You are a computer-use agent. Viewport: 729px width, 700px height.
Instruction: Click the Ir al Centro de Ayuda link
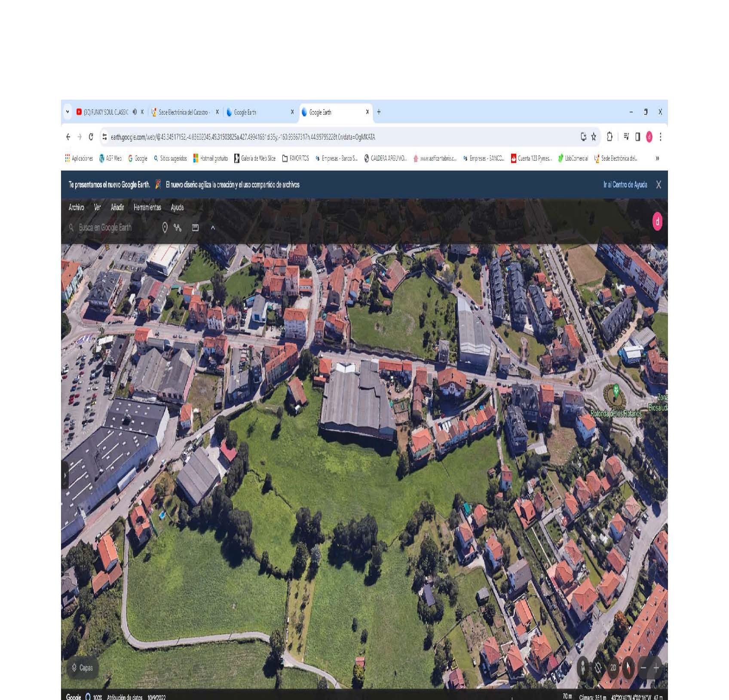pyautogui.click(x=625, y=185)
